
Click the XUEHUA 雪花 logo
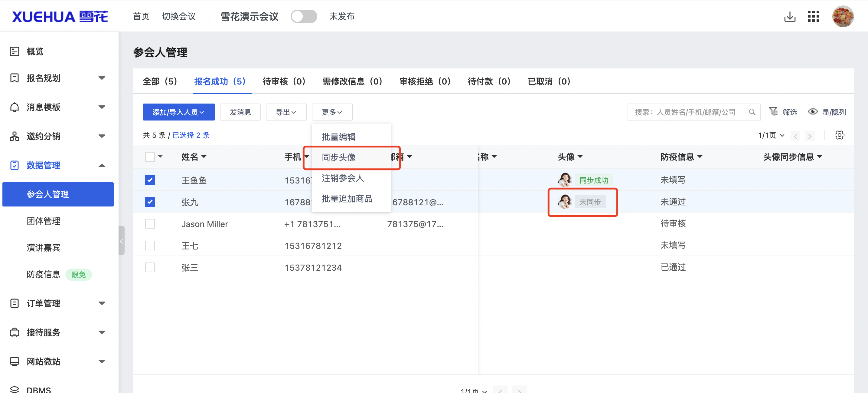[60, 17]
